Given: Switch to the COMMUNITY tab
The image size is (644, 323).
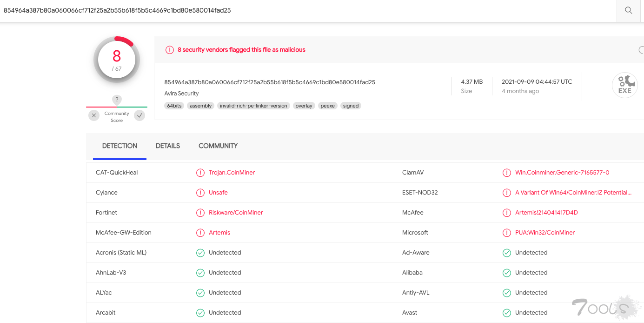Looking at the screenshot, I should point(218,146).
